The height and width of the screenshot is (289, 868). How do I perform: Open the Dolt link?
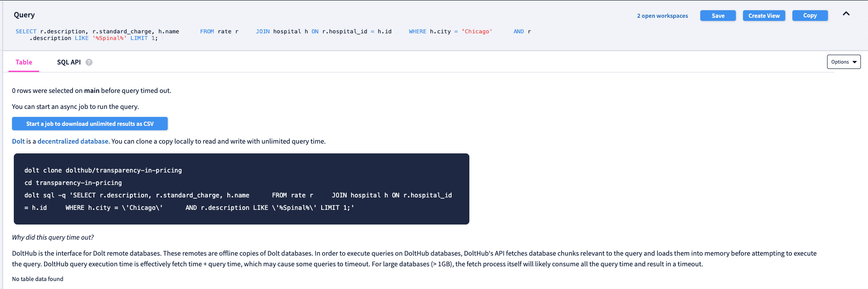(18, 141)
